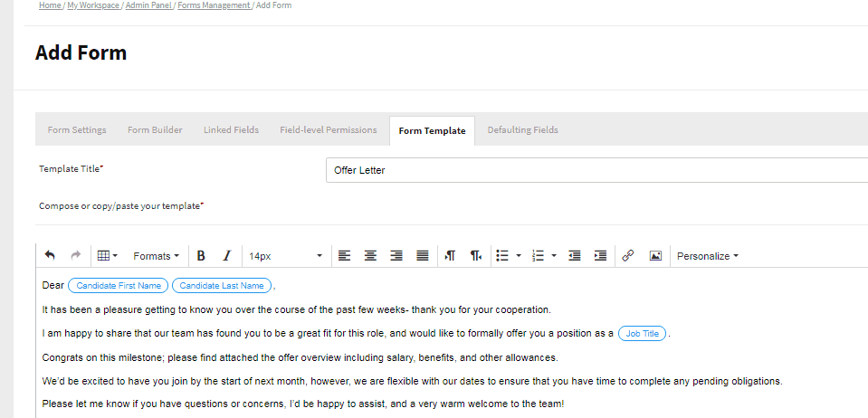Viewport: 868px width, 418px height.
Task: Insert a bullet list
Action: coord(502,256)
